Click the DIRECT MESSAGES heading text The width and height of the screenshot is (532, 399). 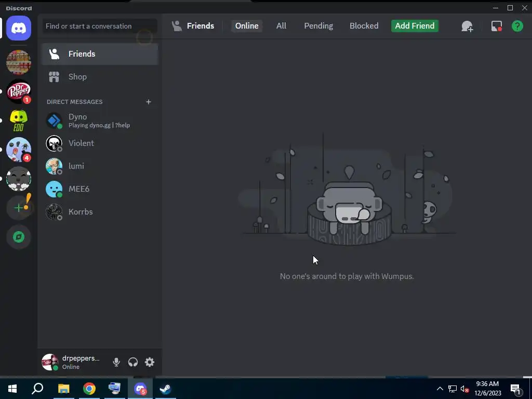tap(75, 102)
